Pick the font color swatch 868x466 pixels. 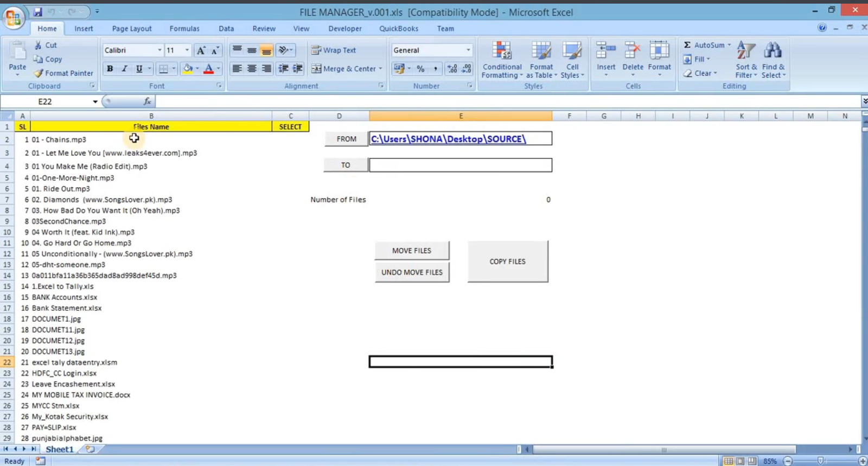[x=208, y=69]
